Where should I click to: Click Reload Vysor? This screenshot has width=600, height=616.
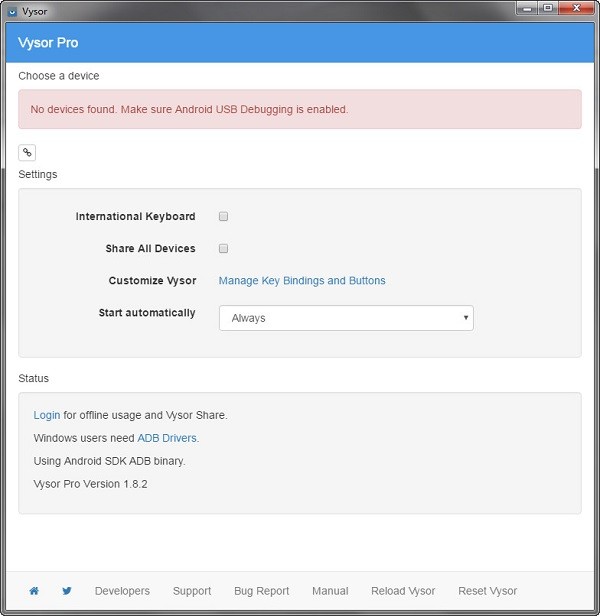(x=403, y=591)
